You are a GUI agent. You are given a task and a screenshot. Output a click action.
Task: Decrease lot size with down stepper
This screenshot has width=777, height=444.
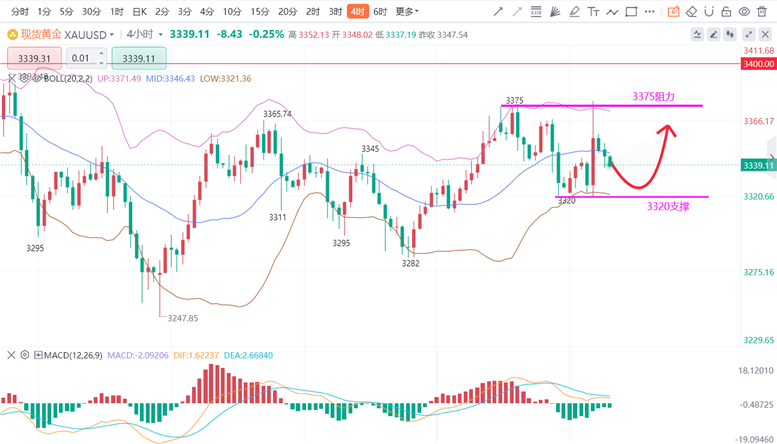(x=102, y=63)
